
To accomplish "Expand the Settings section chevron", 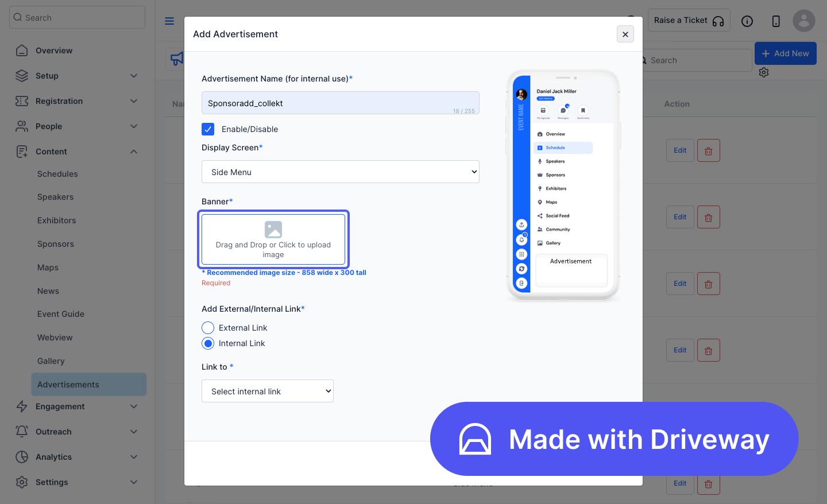I will [134, 482].
